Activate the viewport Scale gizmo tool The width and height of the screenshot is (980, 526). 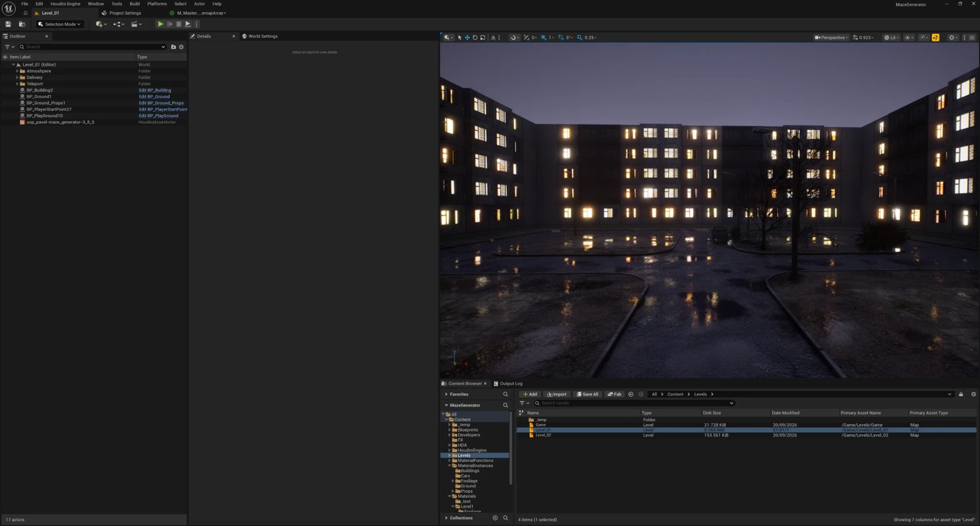coord(483,37)
